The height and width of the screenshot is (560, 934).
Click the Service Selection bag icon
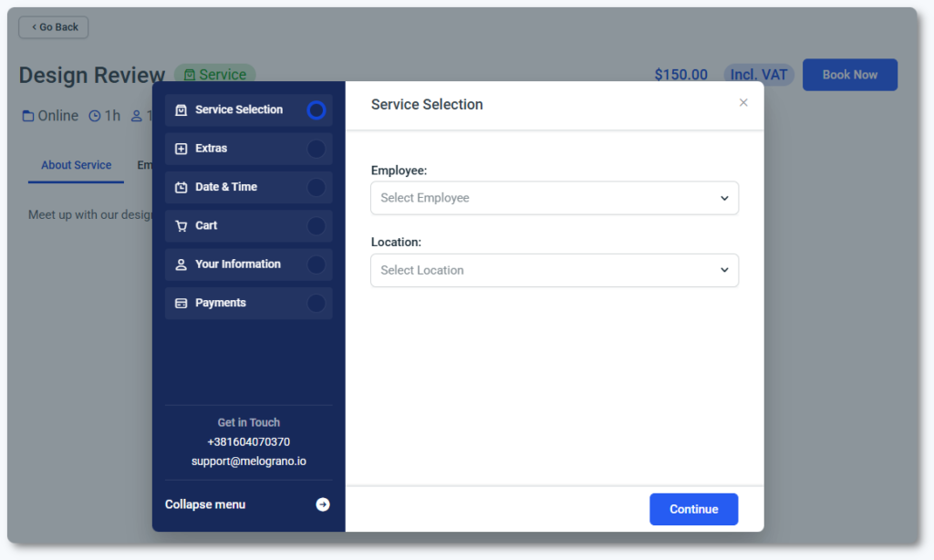[181, 110]
